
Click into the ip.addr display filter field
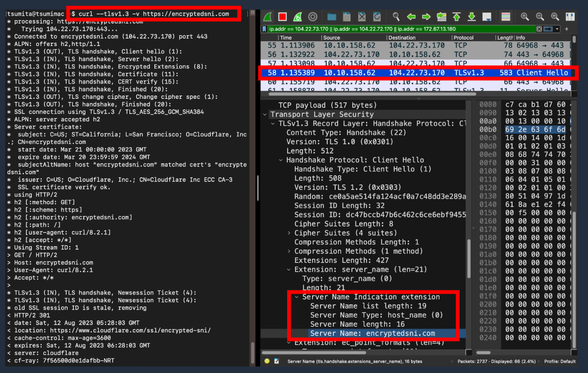[x=401, y=29]
